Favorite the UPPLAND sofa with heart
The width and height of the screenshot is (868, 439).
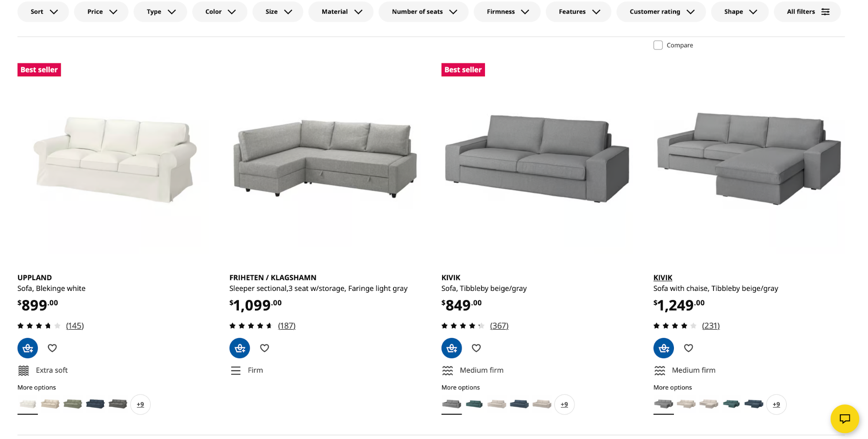tap(52, 348)
